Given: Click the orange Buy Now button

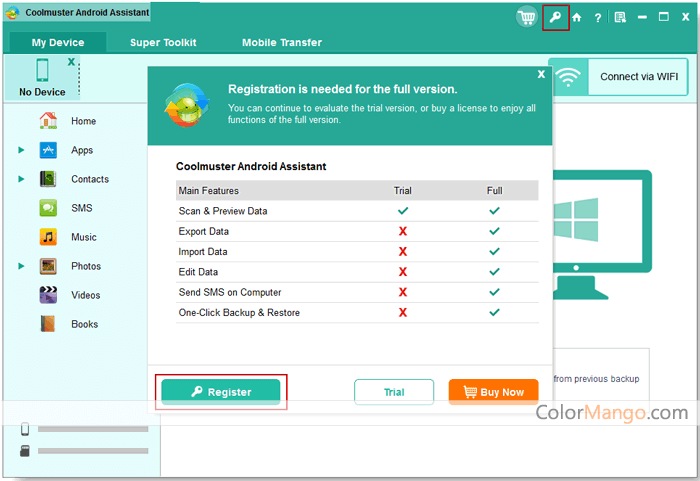Looking at the screenshot, I should pyautogui.click(x=493, y=392).
